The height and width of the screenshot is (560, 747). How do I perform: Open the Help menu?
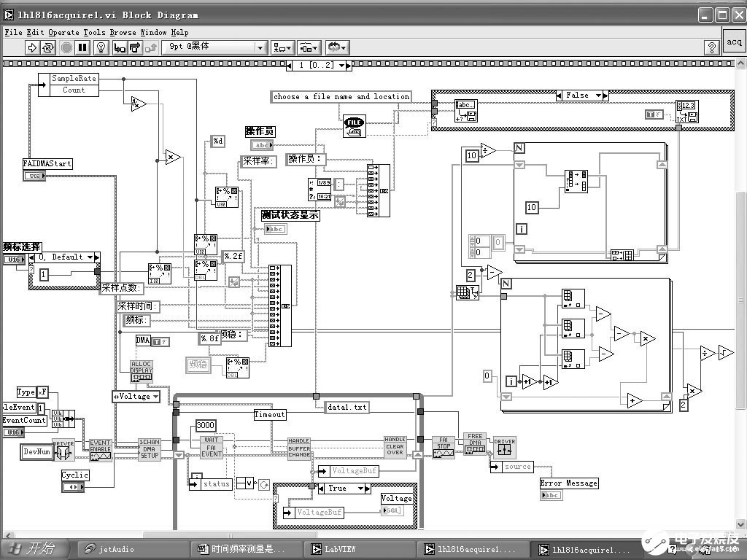coord(179,32)
